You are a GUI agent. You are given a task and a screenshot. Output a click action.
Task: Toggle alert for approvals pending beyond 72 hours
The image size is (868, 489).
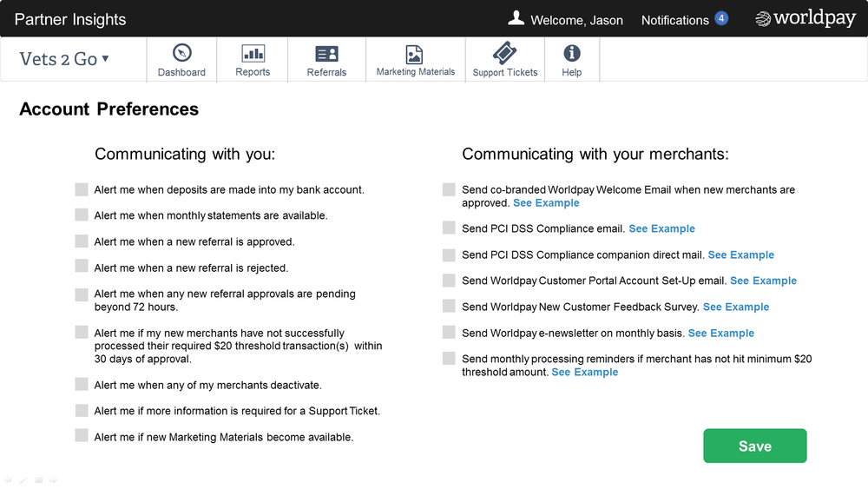click(x=82, y=294)
